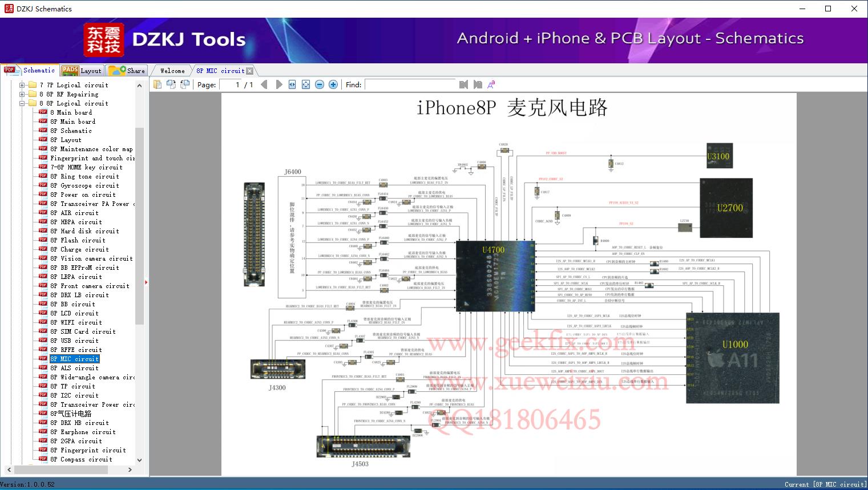Viewport: 868px width, 490px height.
Task: Open 8P Maintenance color map
Action: 91,149
